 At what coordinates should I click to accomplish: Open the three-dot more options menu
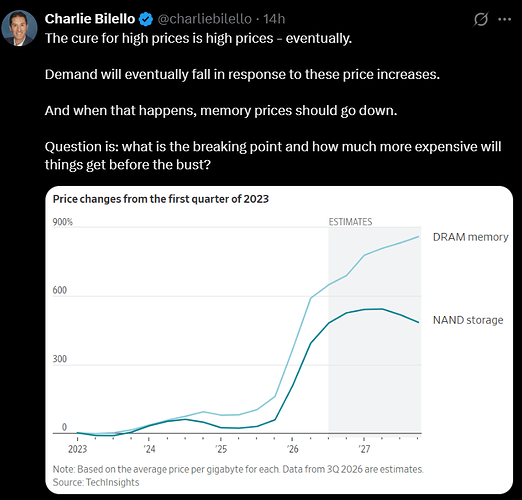(x=504, y=19)
